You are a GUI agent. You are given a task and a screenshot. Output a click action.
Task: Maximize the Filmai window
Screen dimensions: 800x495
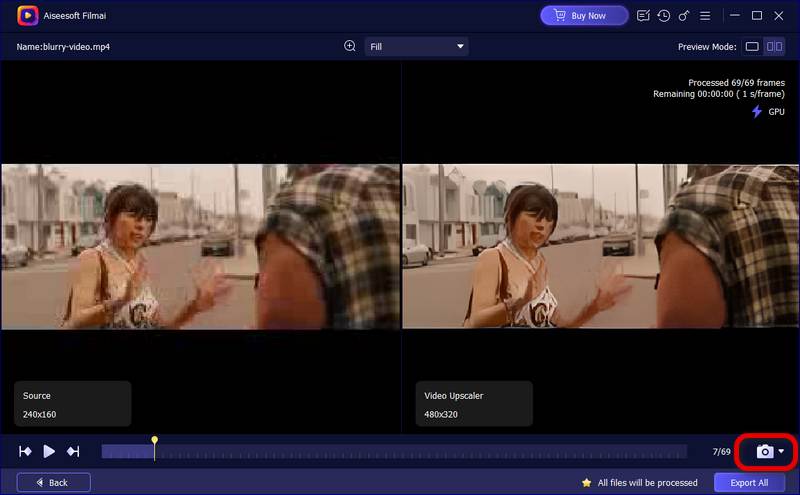tap(757, 15)
